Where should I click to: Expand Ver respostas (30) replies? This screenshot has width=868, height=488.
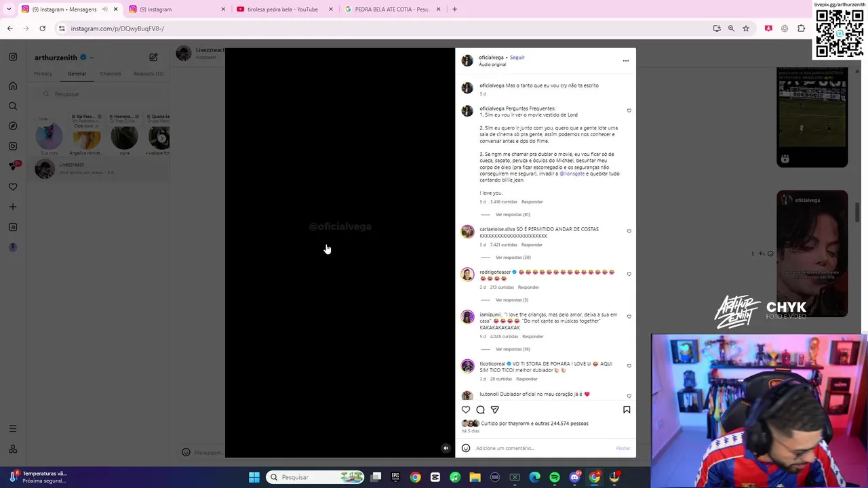513,258
